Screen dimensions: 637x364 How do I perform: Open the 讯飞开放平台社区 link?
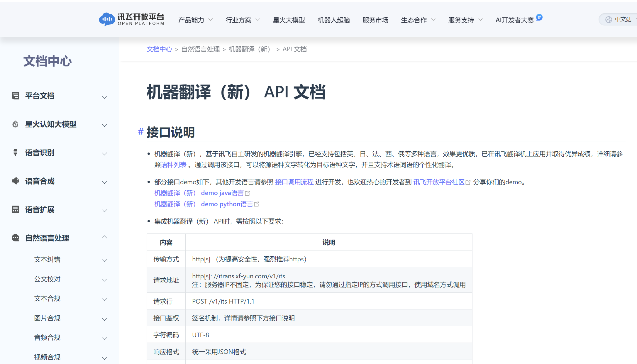click(x=439, y=182)
